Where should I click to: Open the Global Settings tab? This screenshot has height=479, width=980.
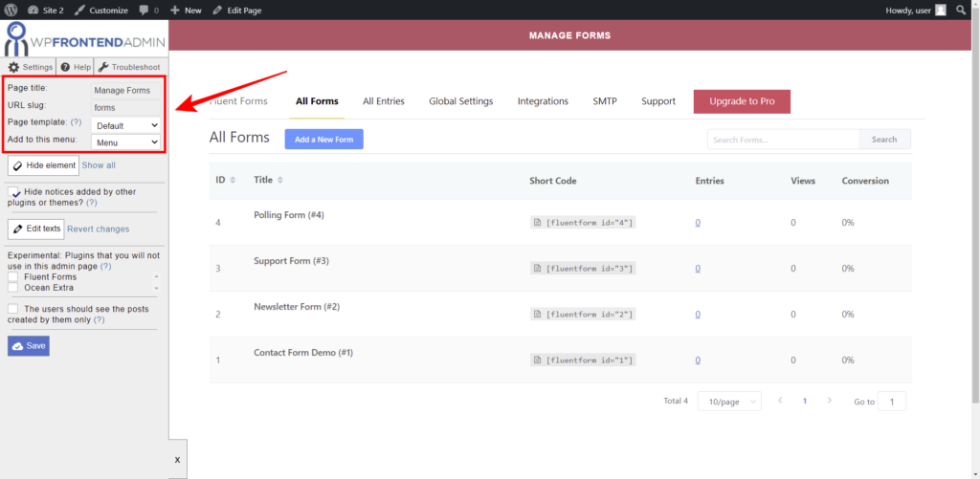461,101
